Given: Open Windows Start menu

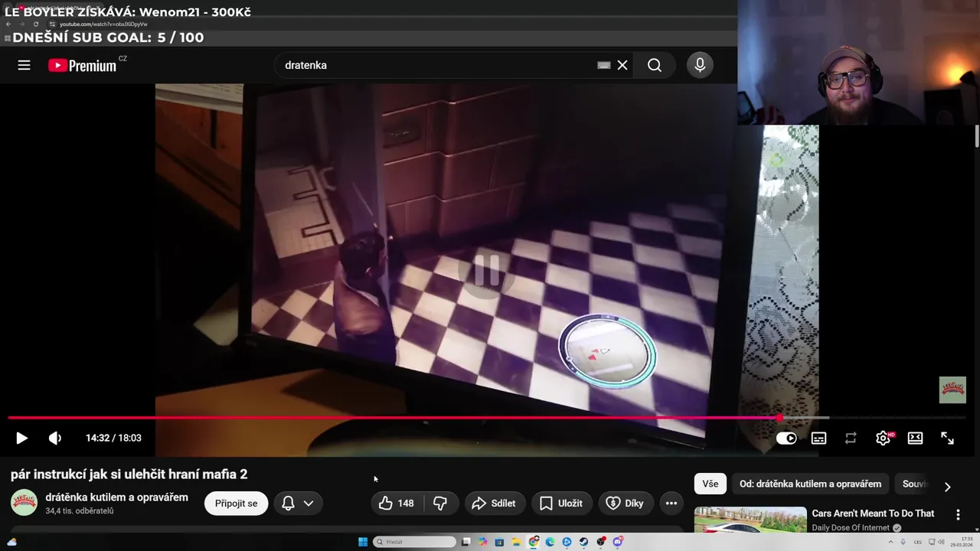Looking at the screenshot, I should point(363,542).
